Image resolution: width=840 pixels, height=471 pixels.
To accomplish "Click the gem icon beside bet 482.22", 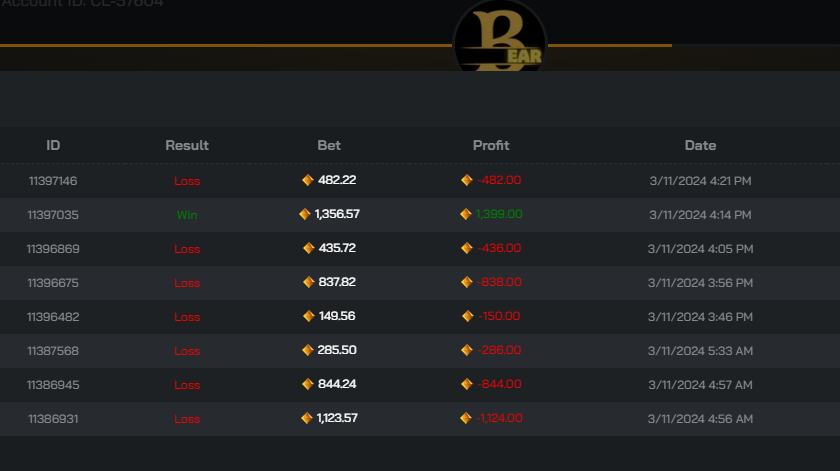I will tap(308, 180).
